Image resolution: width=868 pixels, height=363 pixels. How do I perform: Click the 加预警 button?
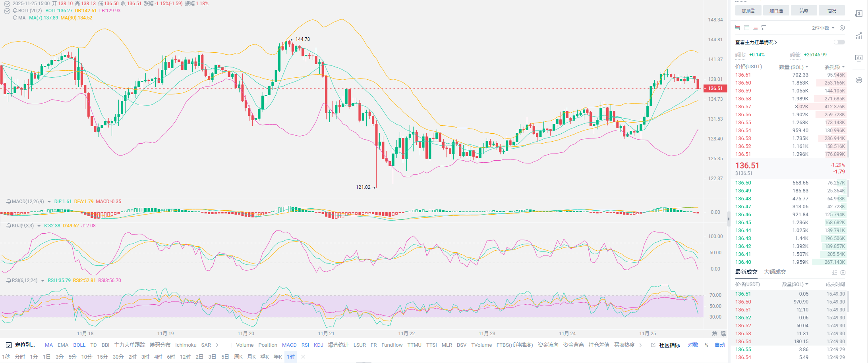pos(748,11)
